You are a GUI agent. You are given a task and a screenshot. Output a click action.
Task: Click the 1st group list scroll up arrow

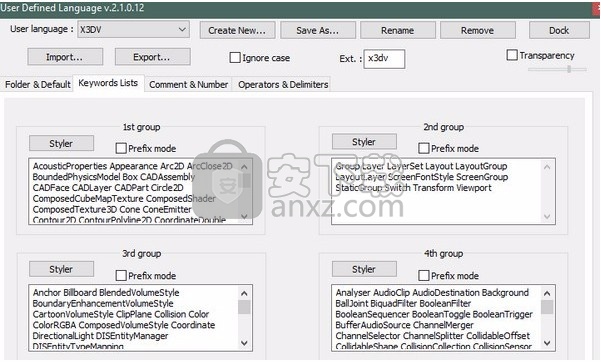244,167
